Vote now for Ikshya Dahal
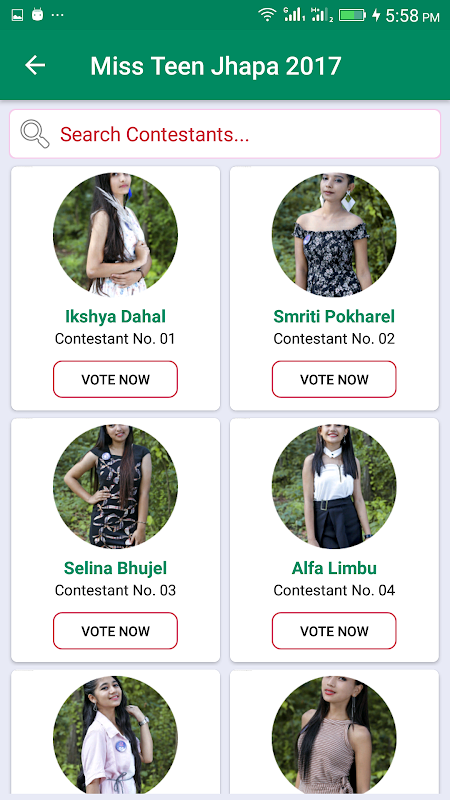Viewport: 450px width, 800px height. [x=115, y=379]
